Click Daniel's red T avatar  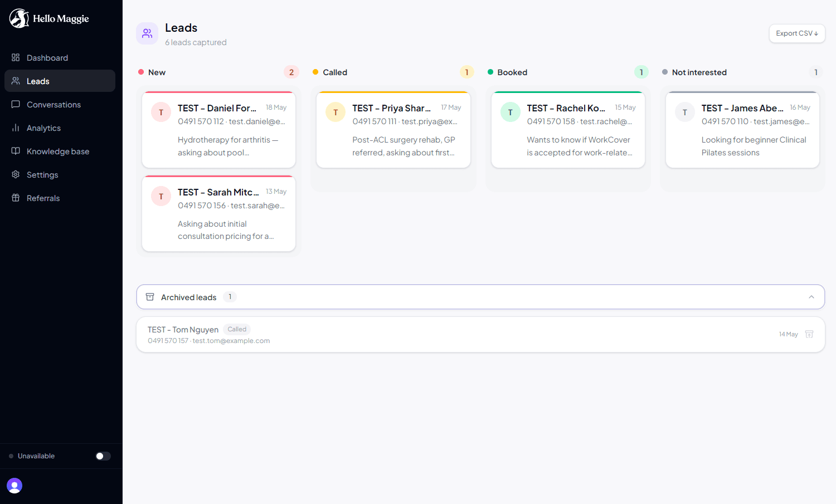click(x=161, y=112)
